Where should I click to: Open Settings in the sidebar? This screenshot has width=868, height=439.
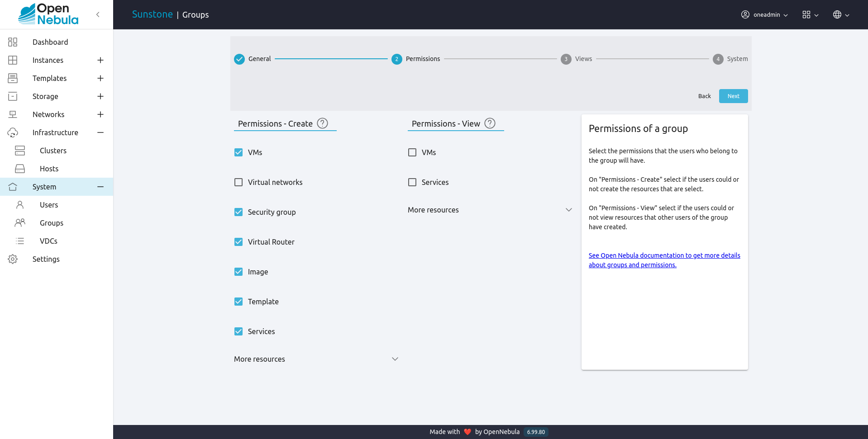57,259
